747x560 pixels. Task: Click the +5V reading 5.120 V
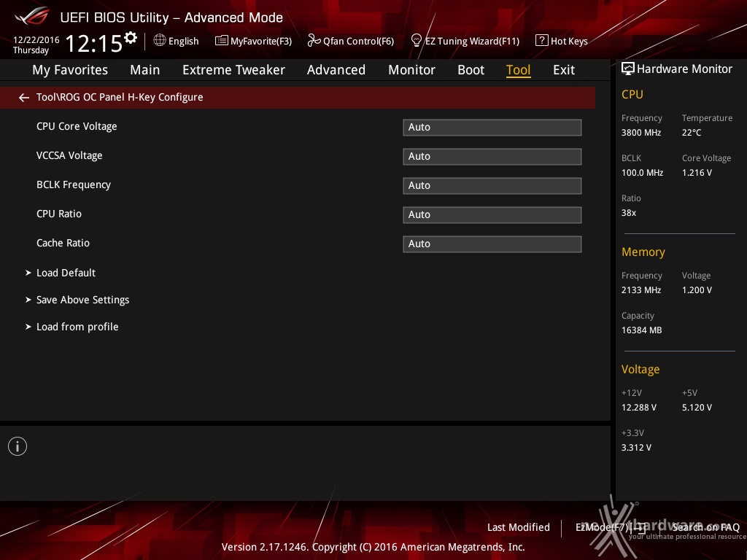point(697,408)
